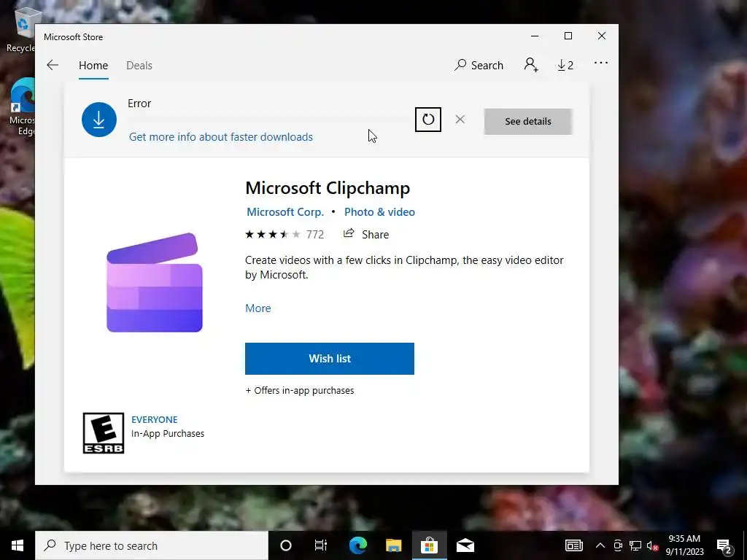
Task: Go back with the Store back arrow
Action: 53,65
